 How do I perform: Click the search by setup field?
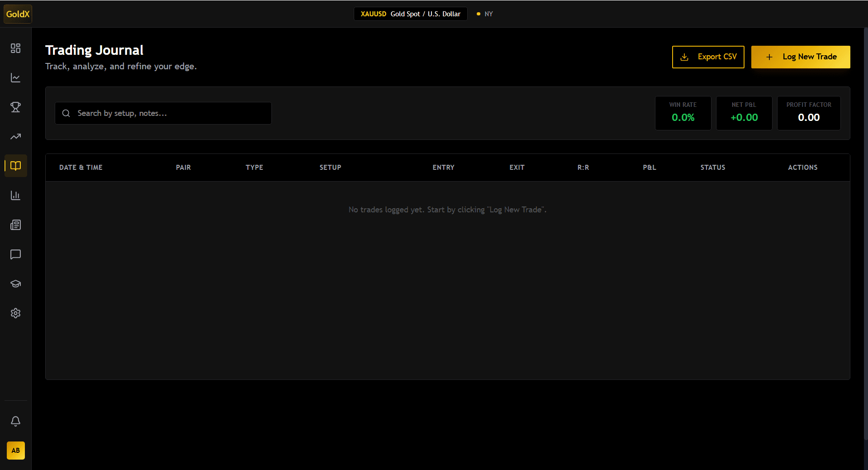pyautogui.click(x=163, y=113)
